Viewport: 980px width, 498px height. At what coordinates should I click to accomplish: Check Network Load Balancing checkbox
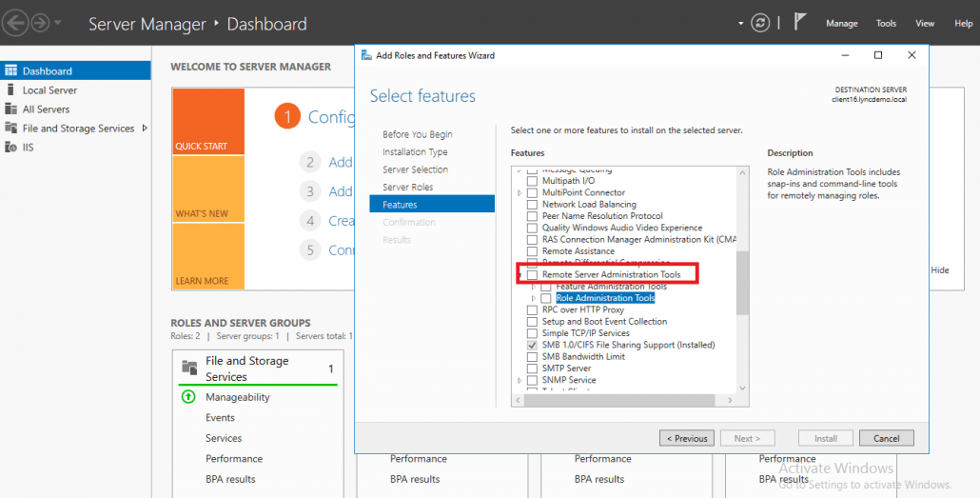point(532,205)
